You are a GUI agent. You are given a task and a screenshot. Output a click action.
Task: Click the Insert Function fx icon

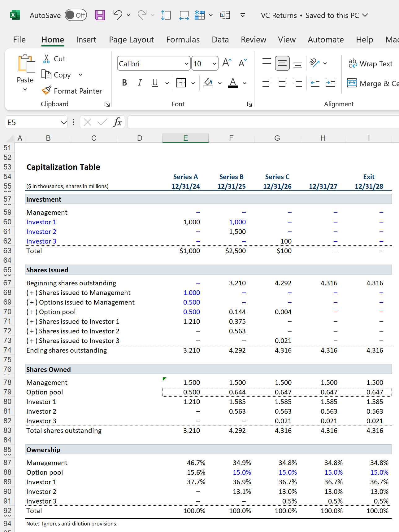coord(117,122)
